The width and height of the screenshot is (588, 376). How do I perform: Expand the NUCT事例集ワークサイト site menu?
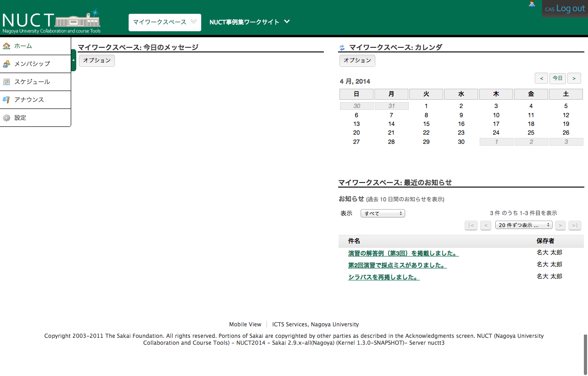pyautogui.click(x=287, y=22)
